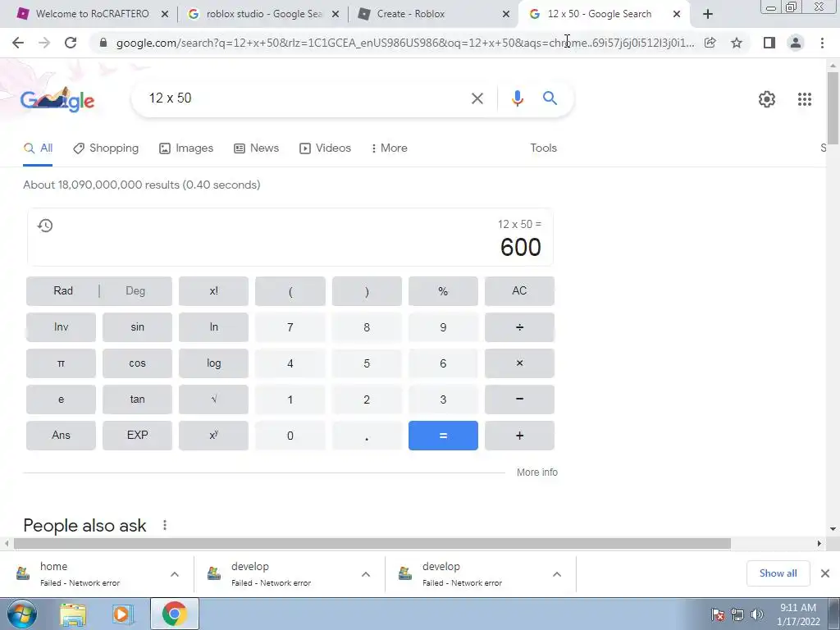
Task: Expand options for home download item
Action: [x=175, y=574]
